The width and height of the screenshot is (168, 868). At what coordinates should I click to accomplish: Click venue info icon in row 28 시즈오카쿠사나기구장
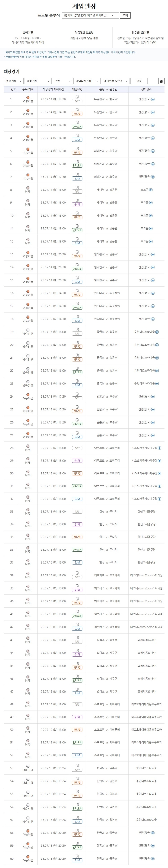pos(160,448)
